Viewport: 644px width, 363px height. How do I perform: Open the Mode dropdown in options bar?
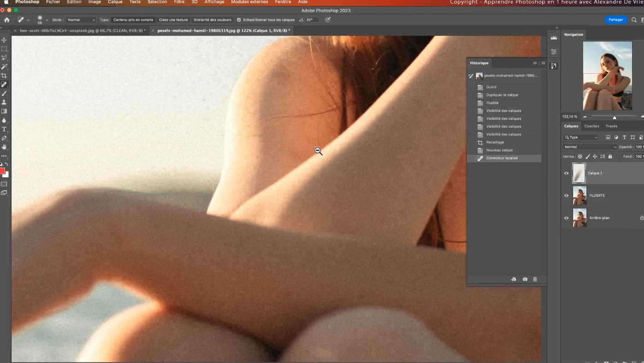[81, 20]
